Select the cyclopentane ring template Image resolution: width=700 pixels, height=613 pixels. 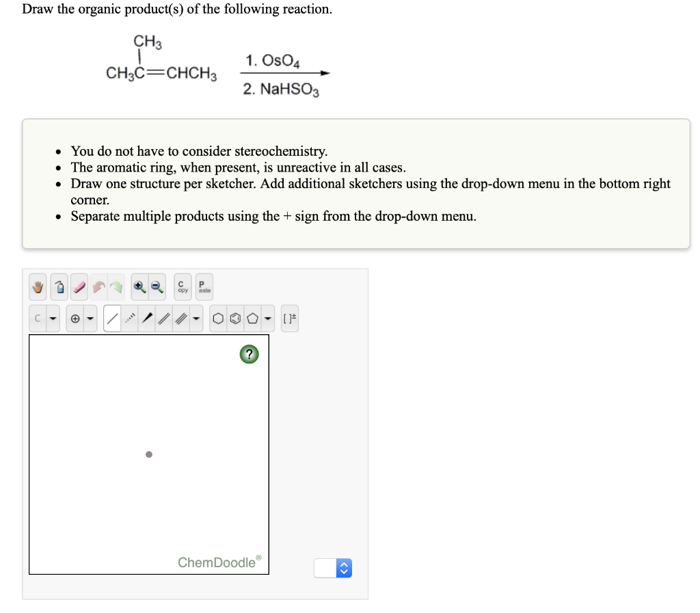point(254,317)
